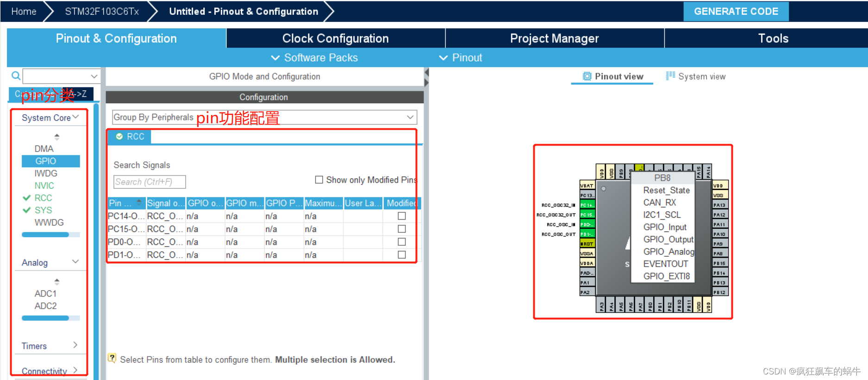Click the PB10 pin on chip bottom
The image size is (868, 380).
click(679, 305)
